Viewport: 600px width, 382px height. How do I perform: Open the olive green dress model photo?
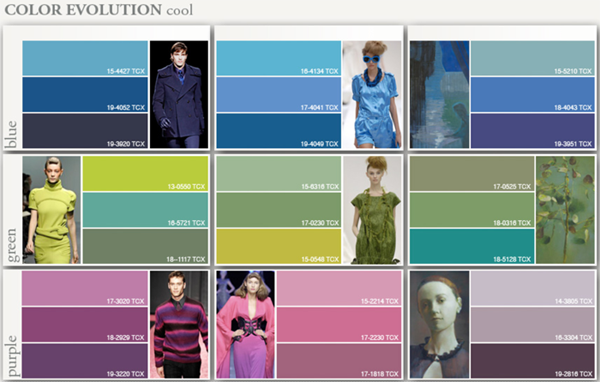372,210
